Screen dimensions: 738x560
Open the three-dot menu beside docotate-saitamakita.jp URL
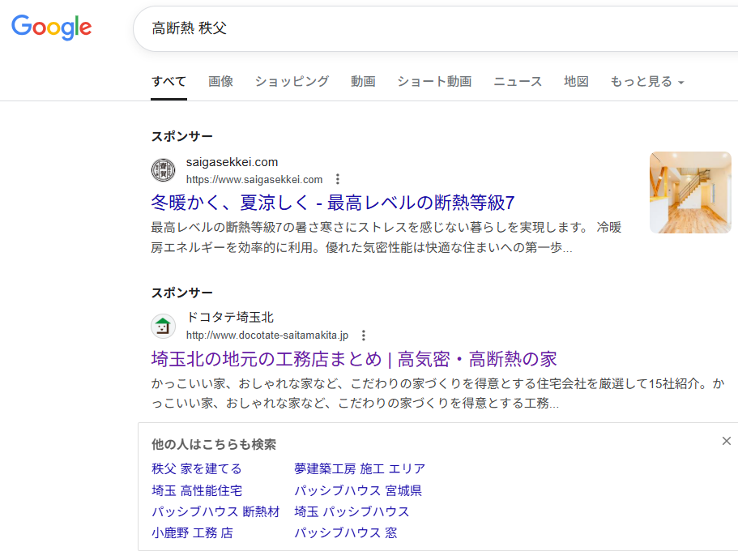tap(364, 336)
